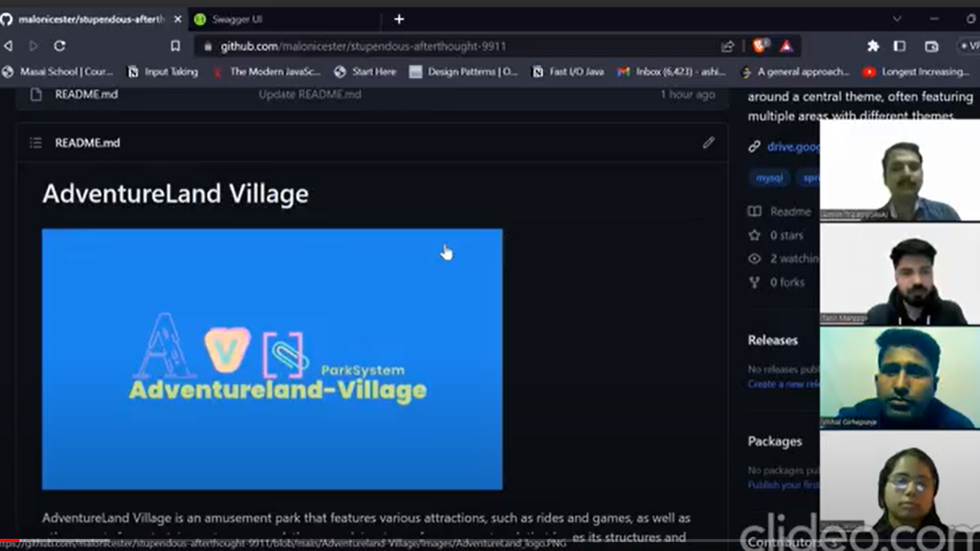Click the mysql topic tag
The width and height of the screenshot is (980, 551).
pyautogui.click(x=769, y=178)
